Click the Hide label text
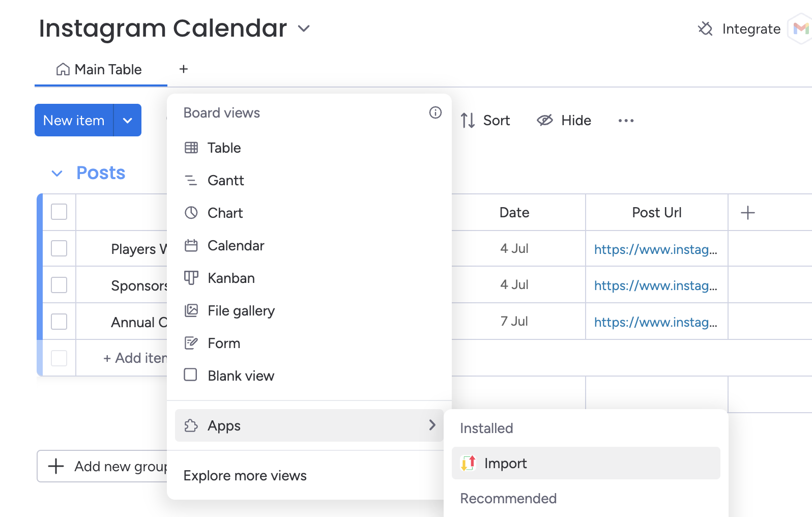 click(x=576, y=121)
